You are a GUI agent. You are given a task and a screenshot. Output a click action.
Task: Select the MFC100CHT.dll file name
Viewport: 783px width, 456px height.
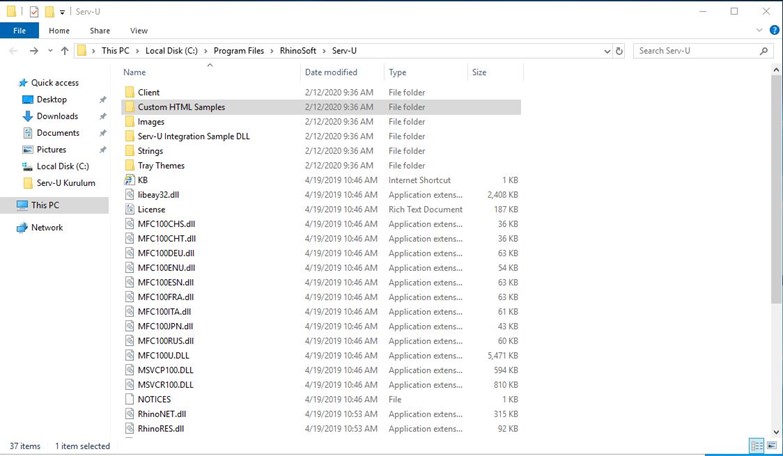167,239
